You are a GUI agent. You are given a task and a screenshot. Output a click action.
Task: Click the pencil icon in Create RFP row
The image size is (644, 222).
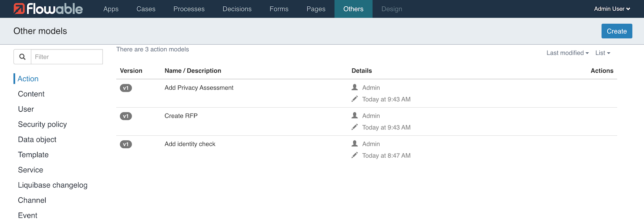[355, 127]
